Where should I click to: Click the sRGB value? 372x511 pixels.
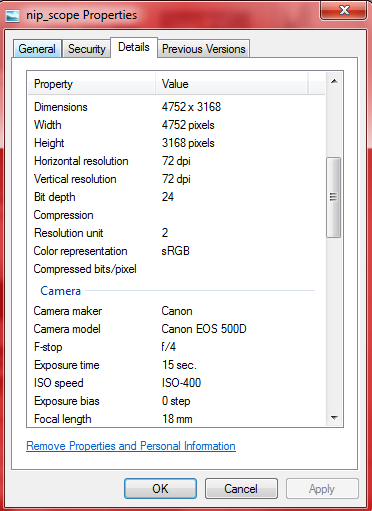(175, 251)
